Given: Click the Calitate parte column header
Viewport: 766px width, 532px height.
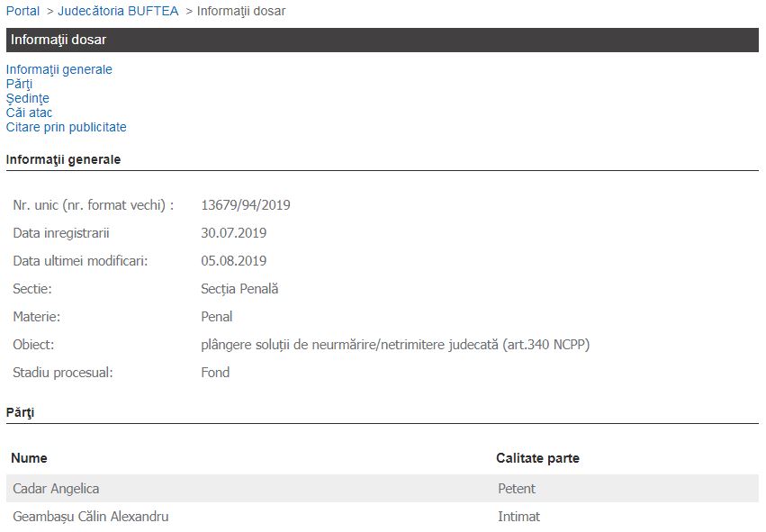Looking at the screenshot, I should click(x=537, y=458).
